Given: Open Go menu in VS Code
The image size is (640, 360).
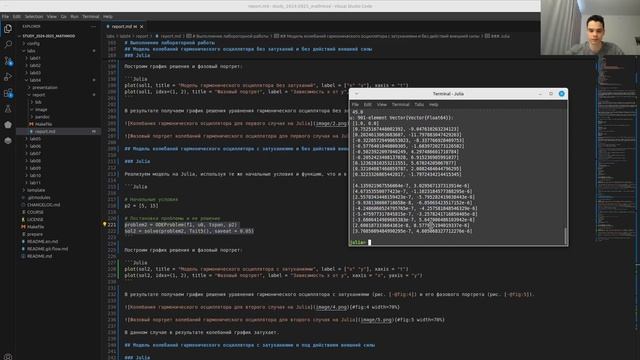Looking at the screenshot, I should [x=63, y=17].
